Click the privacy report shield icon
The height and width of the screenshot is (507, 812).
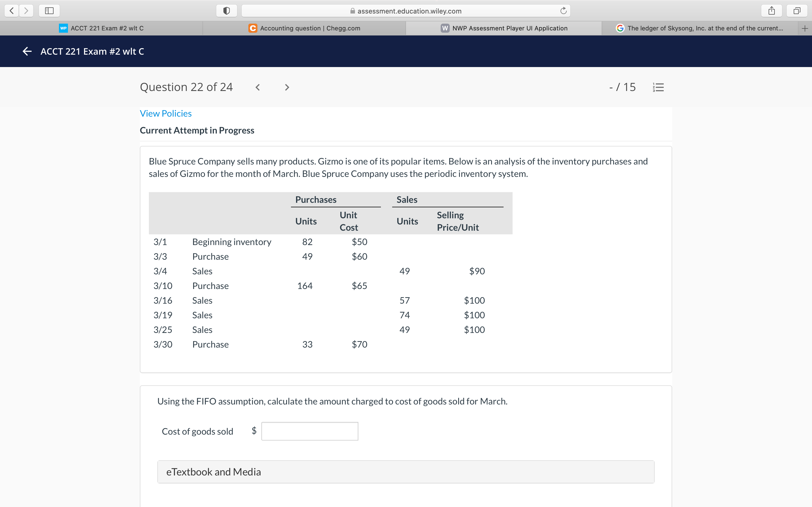[x=226, y=10]
